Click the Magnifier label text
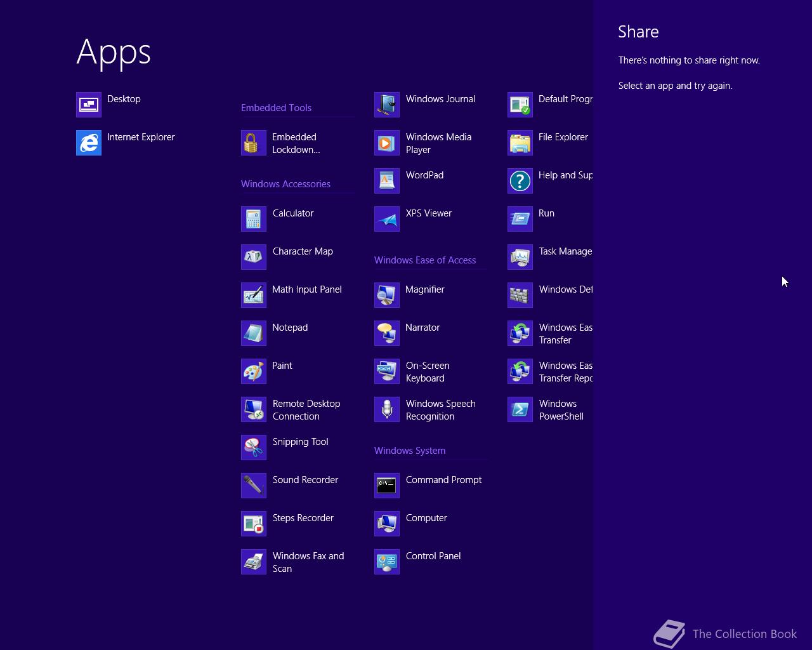This screenshot has width=812, height=650. coord(425,289)
